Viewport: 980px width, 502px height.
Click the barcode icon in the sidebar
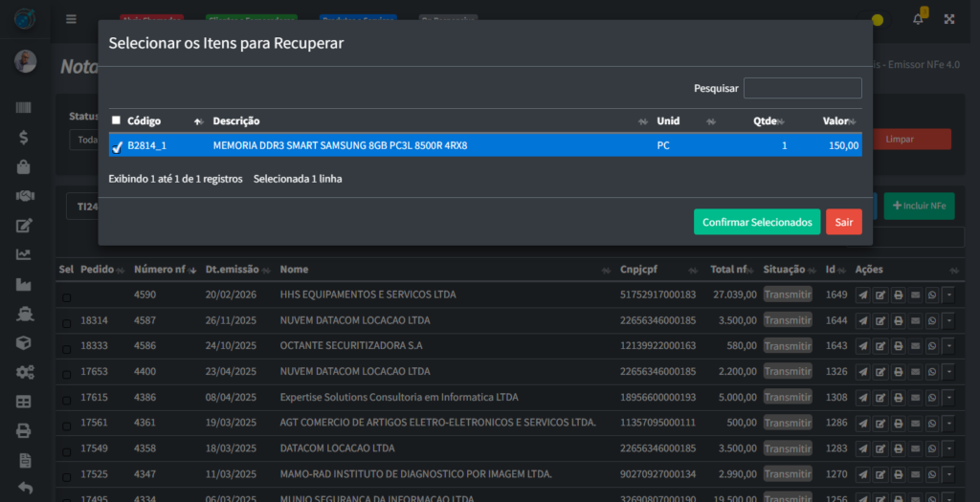pyautogui.click(x=24, y=109)
